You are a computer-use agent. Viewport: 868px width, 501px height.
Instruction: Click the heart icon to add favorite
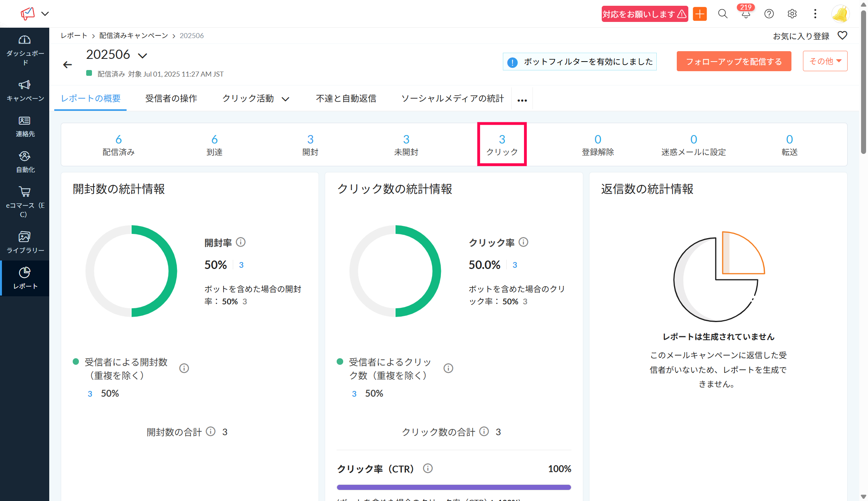pos(842,36)
